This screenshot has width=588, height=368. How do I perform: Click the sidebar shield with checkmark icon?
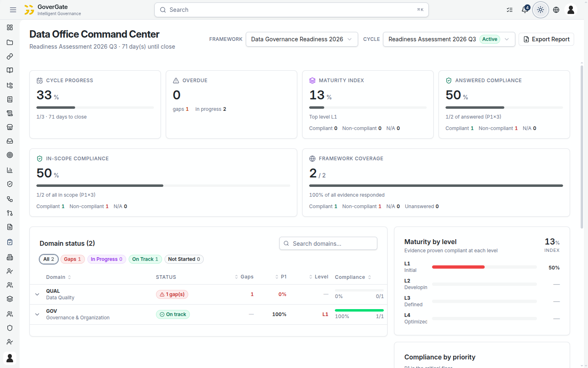[10, 184]
